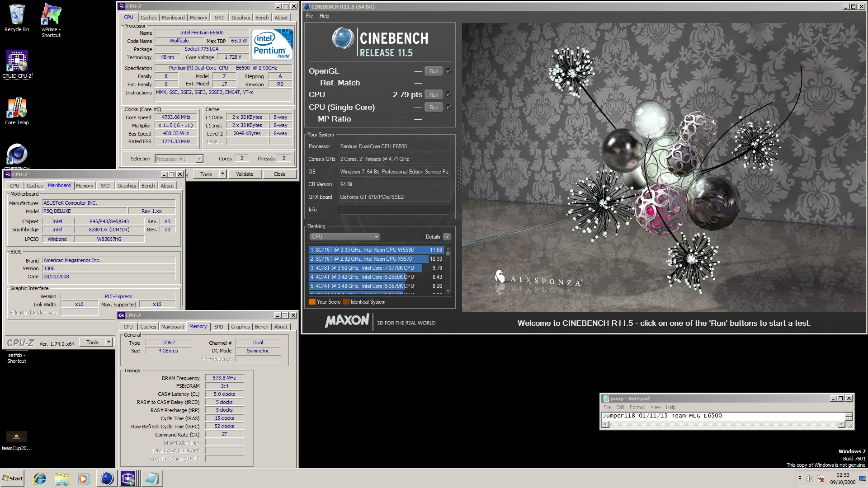Click the DRAM Frequency value 573.8 MHz
Image resolution: width=868 pixels, height=488 pixels.
tap(224, 378)
